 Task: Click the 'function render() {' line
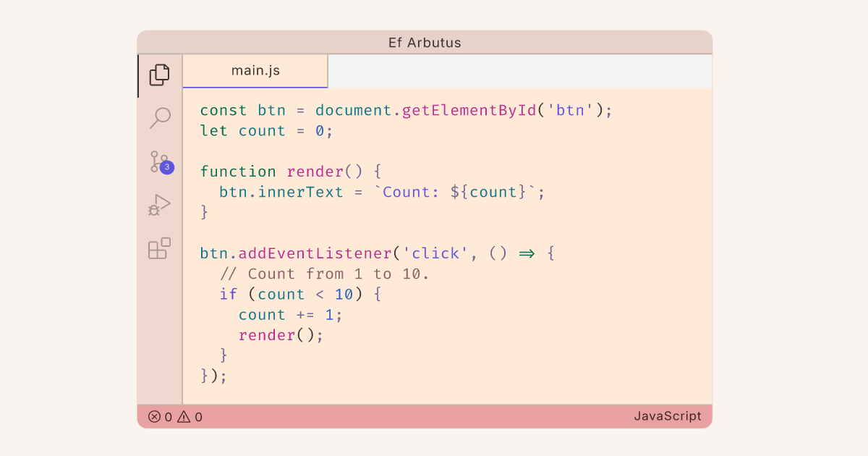(x=290, y=172)
